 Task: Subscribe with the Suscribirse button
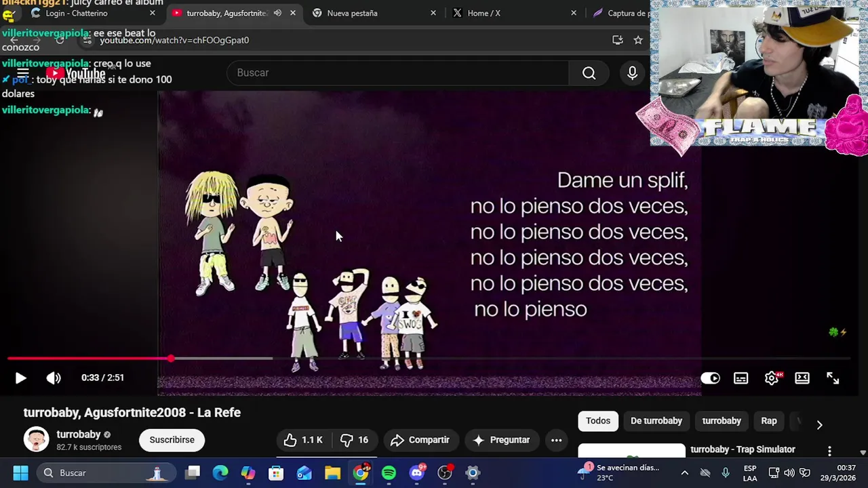(172, 440)
